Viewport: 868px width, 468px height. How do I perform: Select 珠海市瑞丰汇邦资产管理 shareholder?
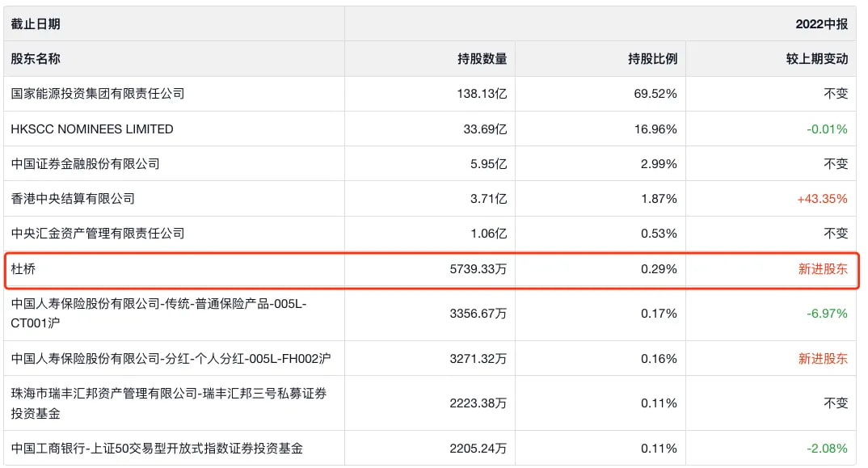tap(169, 403)
